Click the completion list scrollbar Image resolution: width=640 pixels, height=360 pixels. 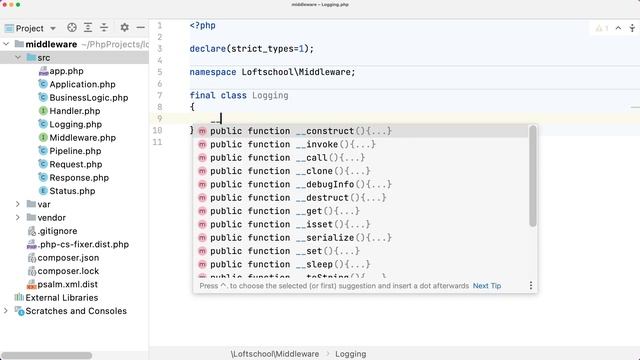point(532,176)
